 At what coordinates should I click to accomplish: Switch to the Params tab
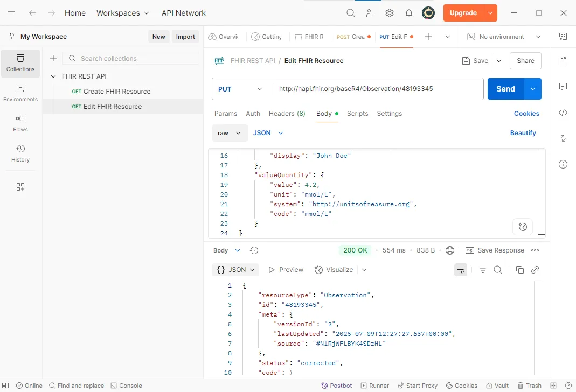pos(226,114)
